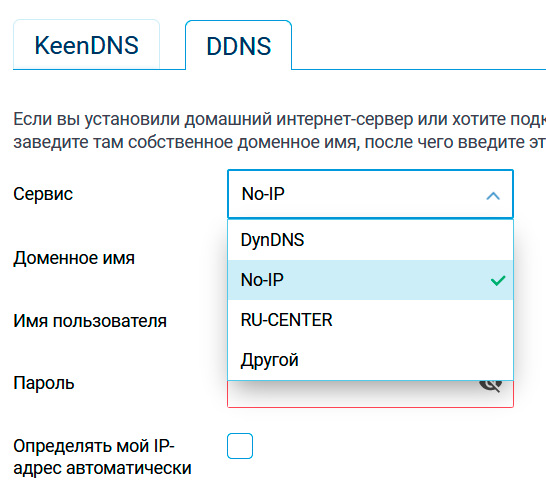Choose DynDNS from the service list
Image resolution: width=546 pixels, height=493 pixels.
pos(370,240)
